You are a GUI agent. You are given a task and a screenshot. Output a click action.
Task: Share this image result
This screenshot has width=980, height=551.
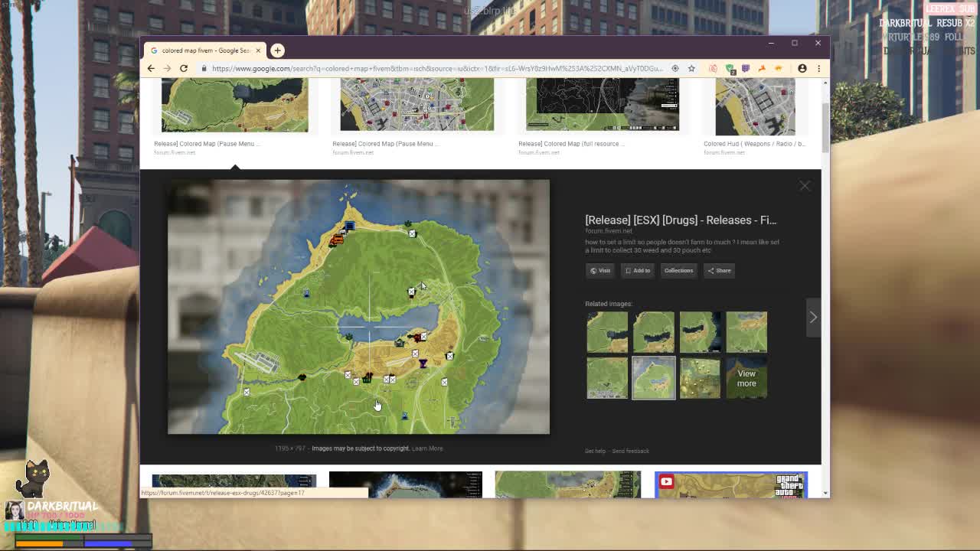click(x=719, y=270)
